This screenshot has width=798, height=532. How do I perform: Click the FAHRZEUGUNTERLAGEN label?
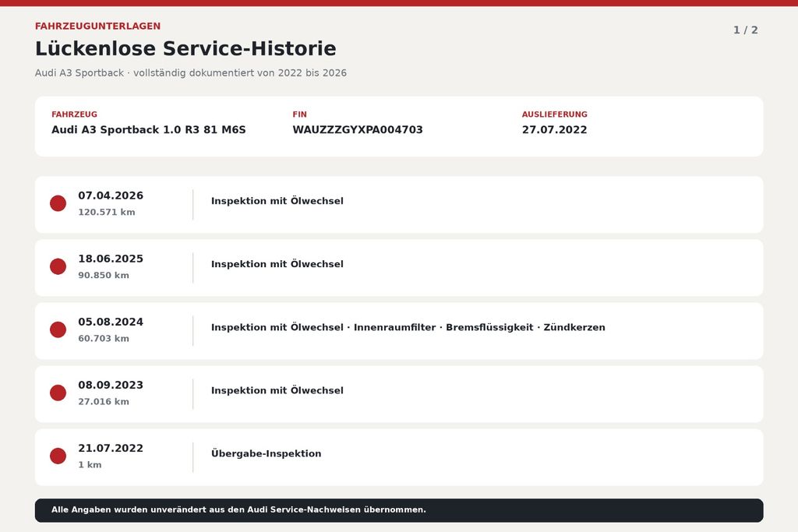click(97, 26)
